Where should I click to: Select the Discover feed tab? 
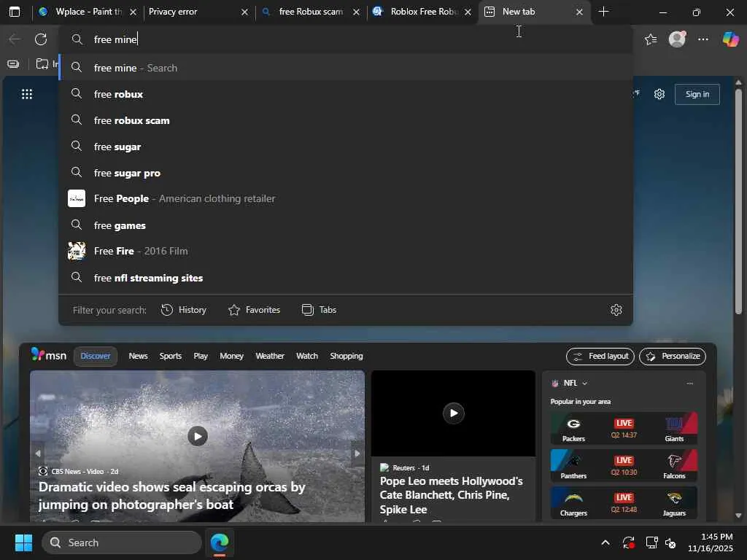(x=96, y=356)
